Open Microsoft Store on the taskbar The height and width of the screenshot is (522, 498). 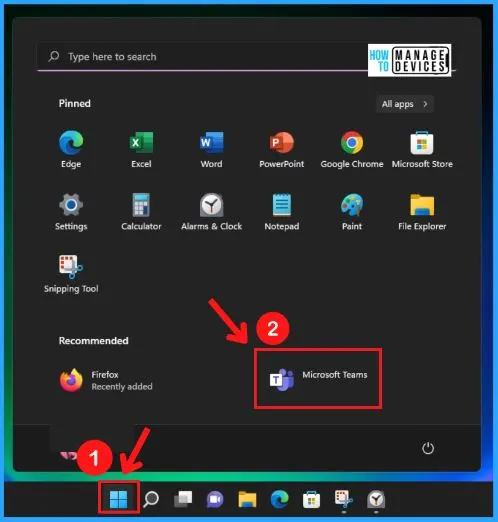311,499
